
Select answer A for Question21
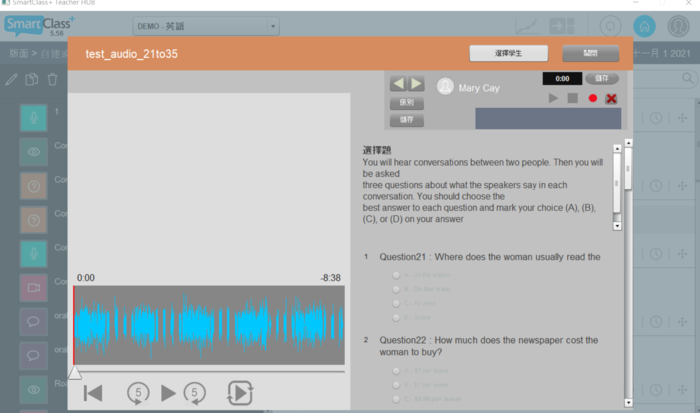(397, 274)
